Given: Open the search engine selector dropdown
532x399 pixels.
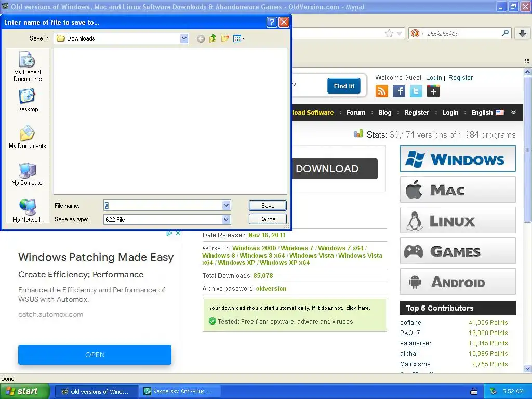Looking at the screenshot, I should pos(418,33).
